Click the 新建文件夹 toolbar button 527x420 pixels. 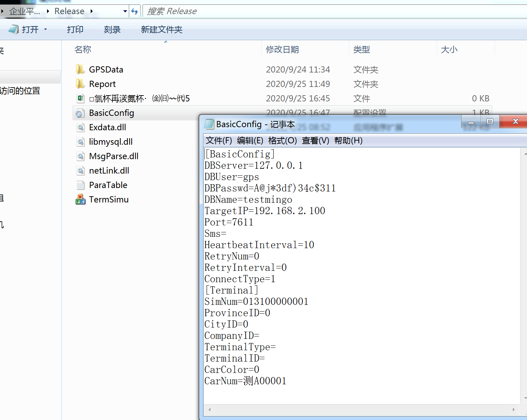161,30
